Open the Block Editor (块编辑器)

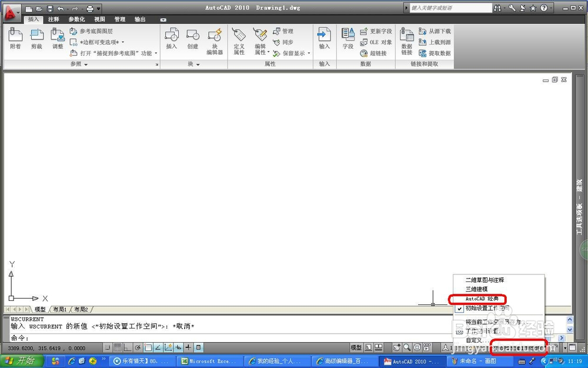click(x=215, y=41)
